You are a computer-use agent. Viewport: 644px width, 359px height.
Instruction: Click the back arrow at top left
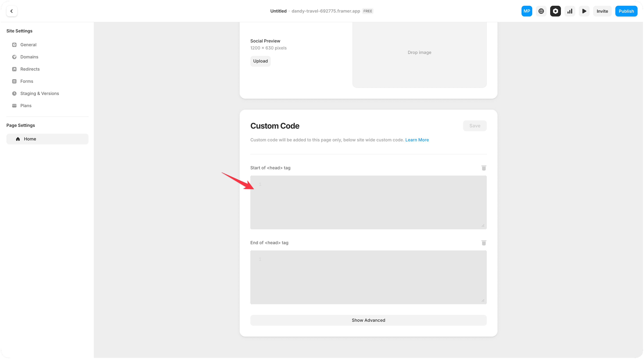[x=12, y=11]
